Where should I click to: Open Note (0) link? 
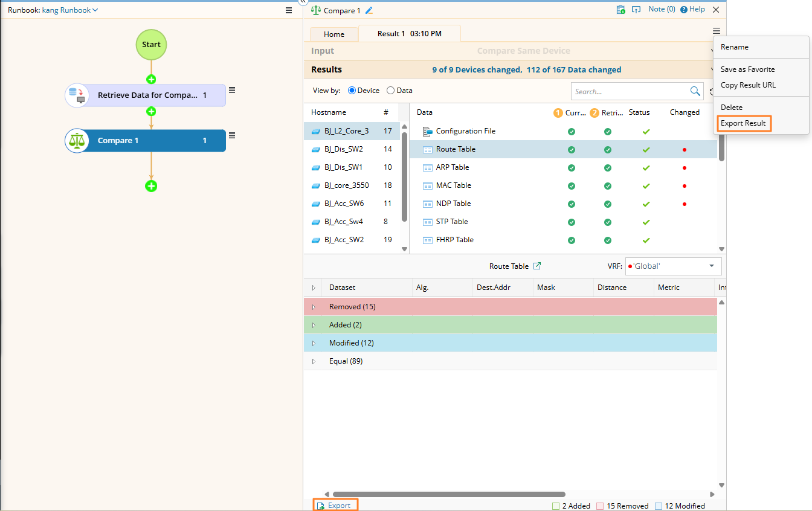pyautogui.click(x=661, y=10)
